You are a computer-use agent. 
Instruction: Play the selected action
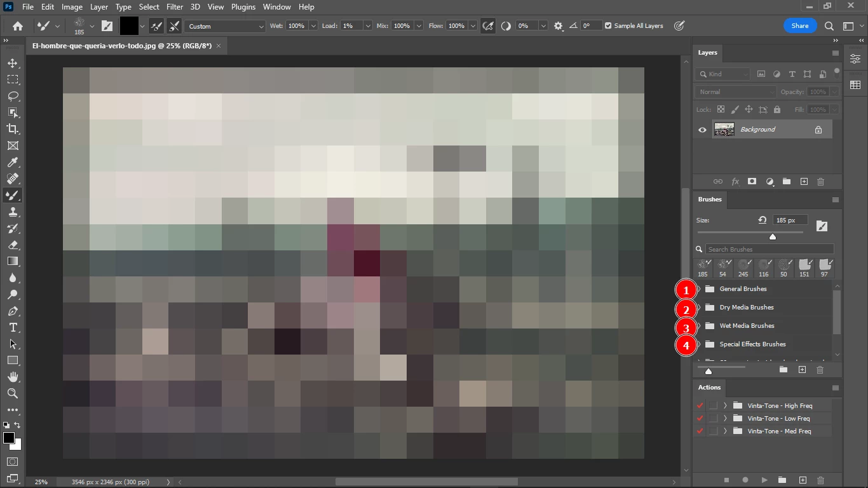tap(764, 480)
